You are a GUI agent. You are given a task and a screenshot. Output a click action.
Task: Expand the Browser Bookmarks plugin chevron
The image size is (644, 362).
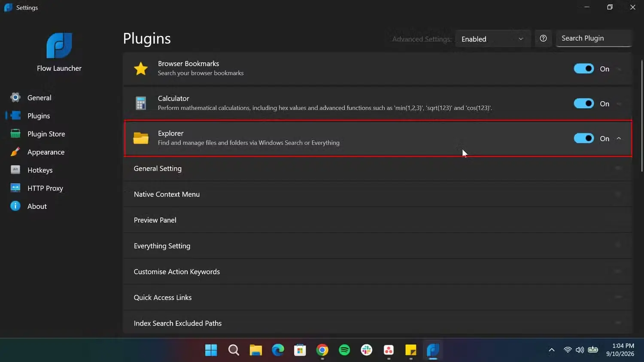tap(619, 69)
